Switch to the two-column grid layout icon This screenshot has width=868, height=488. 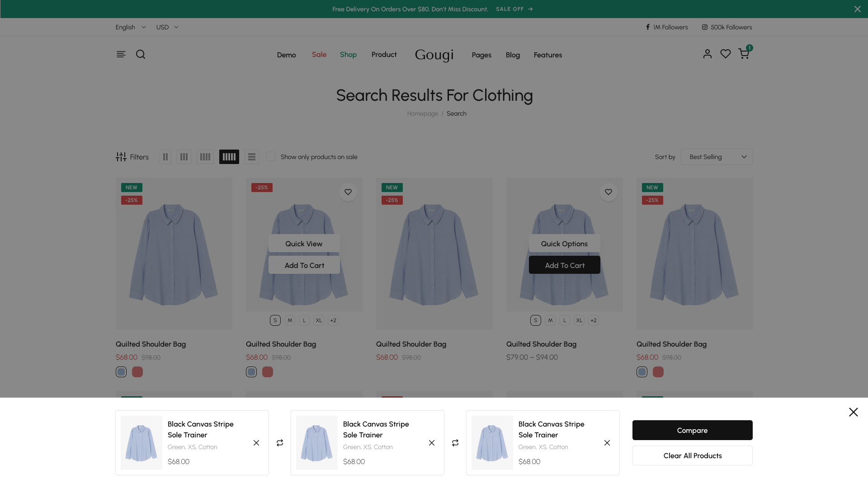point(165,157)
